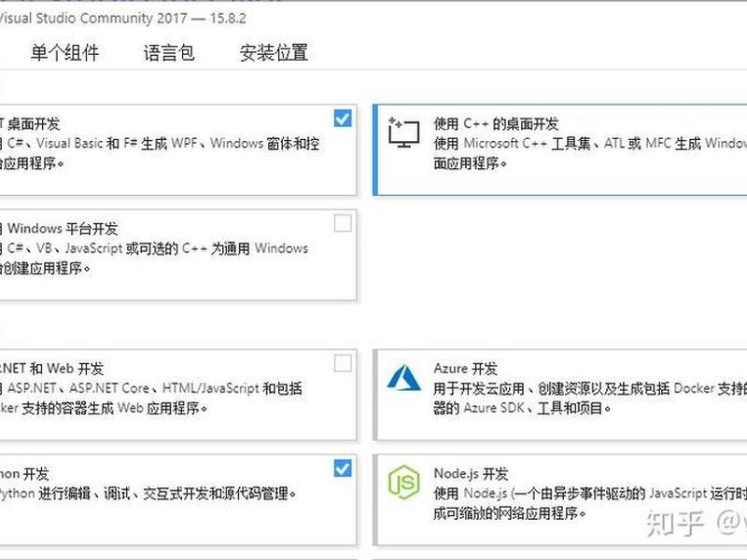Click the Azure description mentioning Azure SDK
The image size is (747, 560).
coord(590,399)
